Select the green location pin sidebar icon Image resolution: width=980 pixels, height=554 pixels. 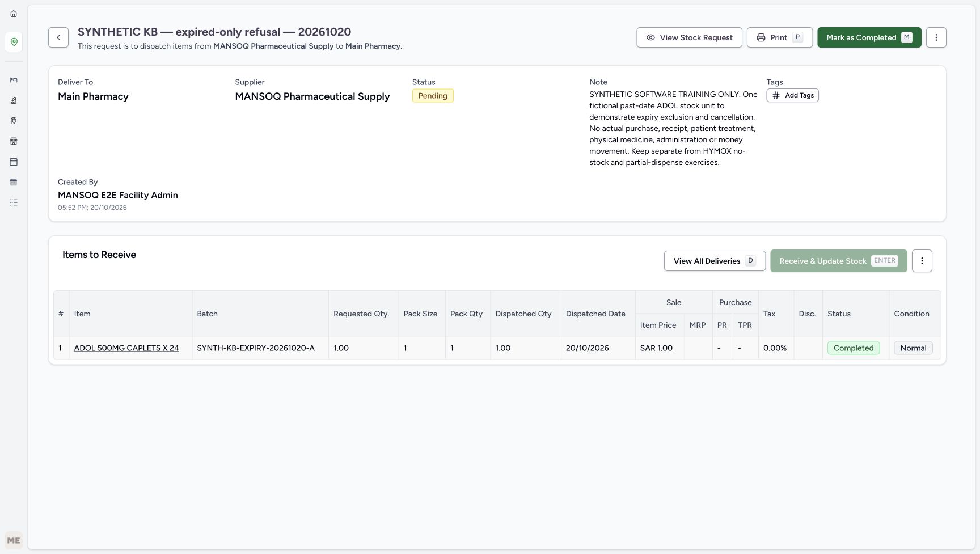coord(14,42)
